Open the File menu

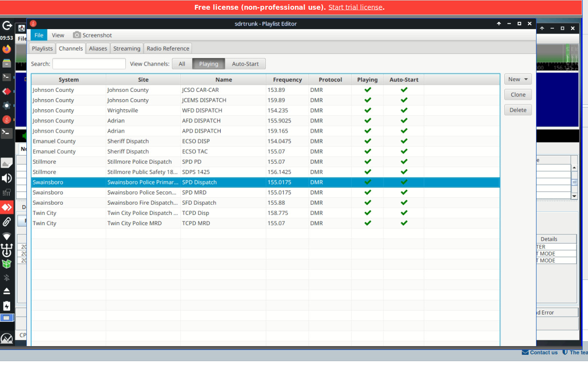[39, 35]
